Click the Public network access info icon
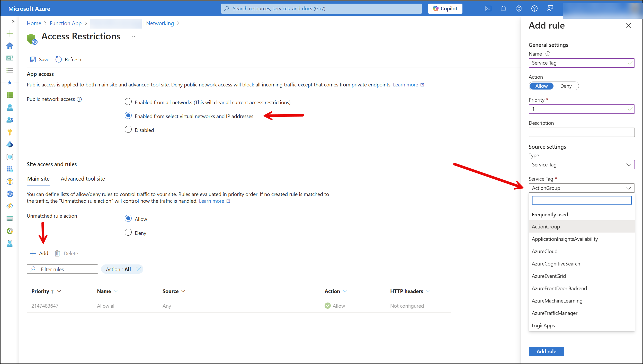The height and width of the screenshot is (364, 643). [79, 99]
